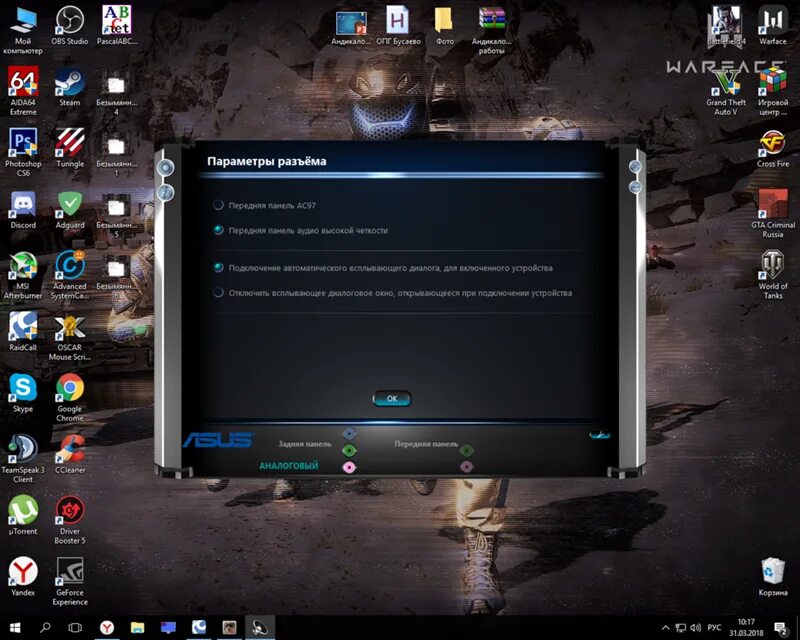Open the ОПГ Бусаево document

coord(398,25)
